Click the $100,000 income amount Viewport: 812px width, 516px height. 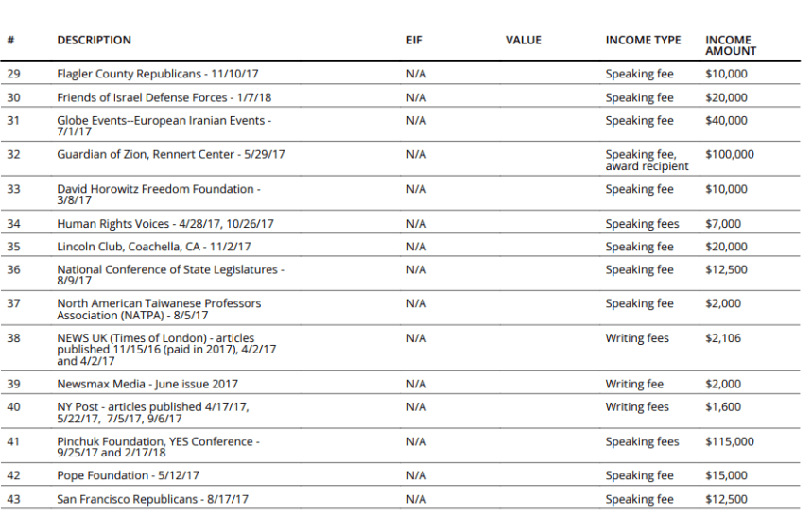tap(729, 154)
